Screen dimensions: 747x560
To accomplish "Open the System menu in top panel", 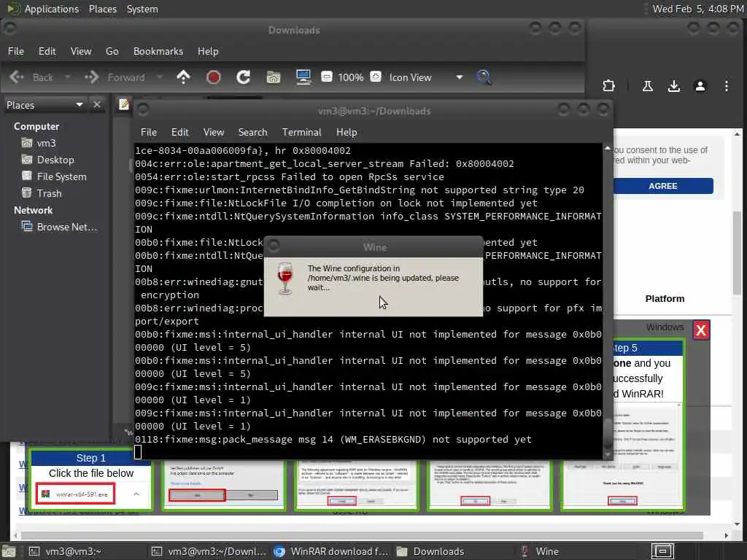I will (142, 9).
